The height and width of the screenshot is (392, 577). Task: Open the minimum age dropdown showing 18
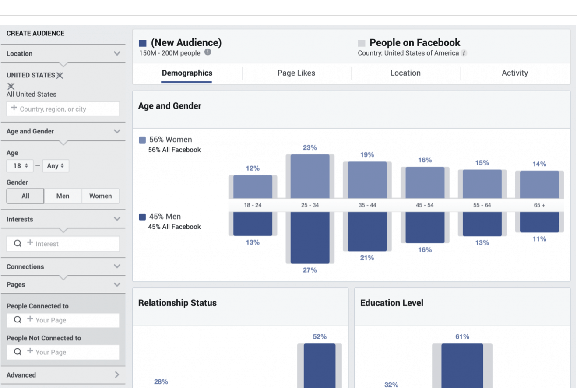pos(20,166)
